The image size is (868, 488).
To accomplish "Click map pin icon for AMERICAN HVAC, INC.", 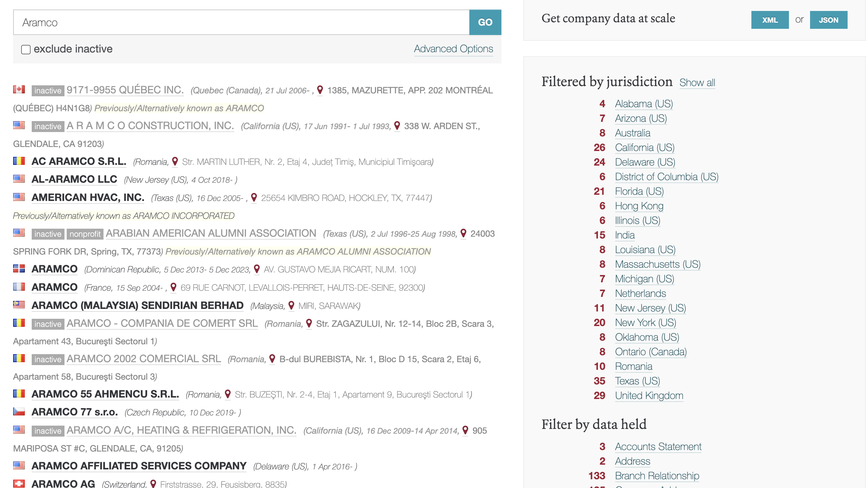I will click(254, 197).
